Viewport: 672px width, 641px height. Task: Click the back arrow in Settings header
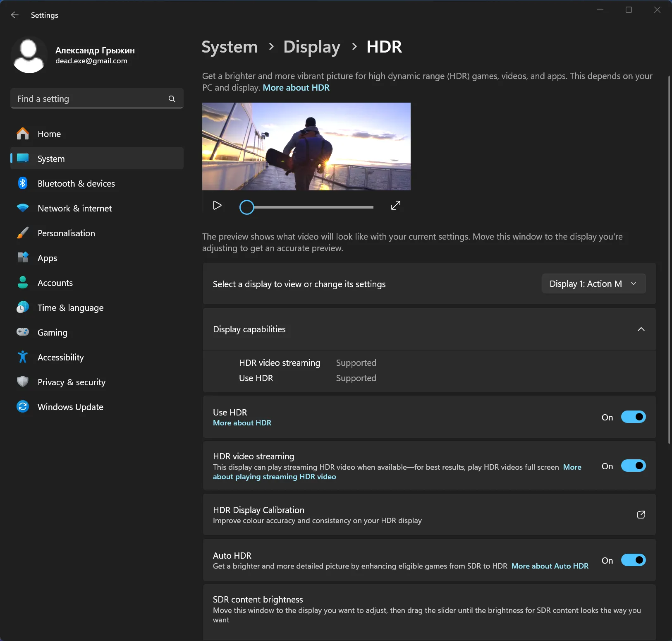pyautogui.click(x=15, y=15)
